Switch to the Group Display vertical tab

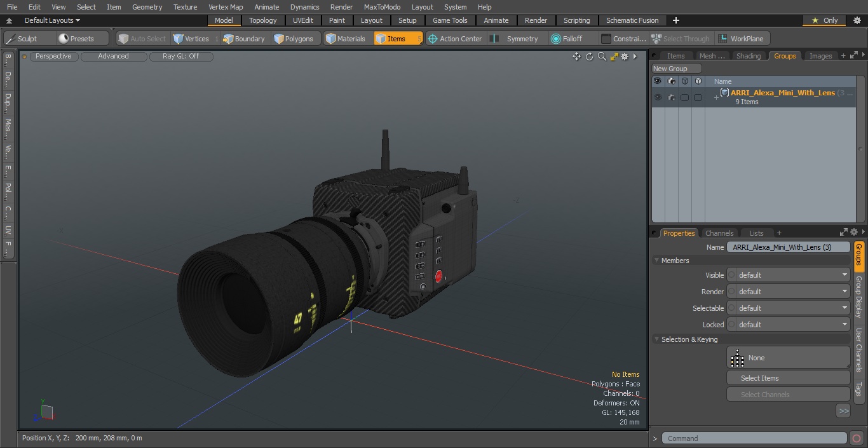coord(858,297)
